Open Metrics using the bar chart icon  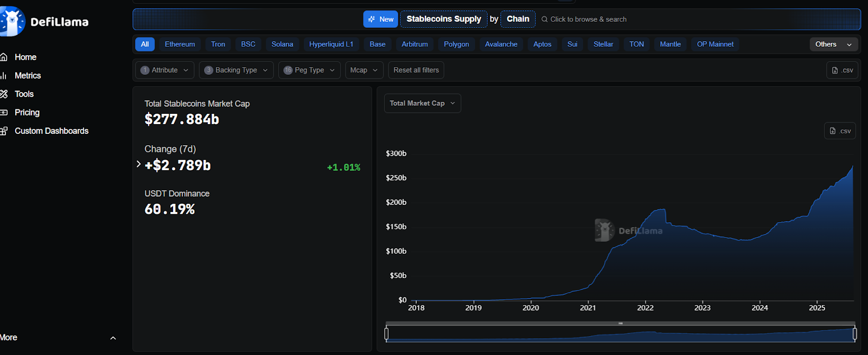[x=4, y=75]
